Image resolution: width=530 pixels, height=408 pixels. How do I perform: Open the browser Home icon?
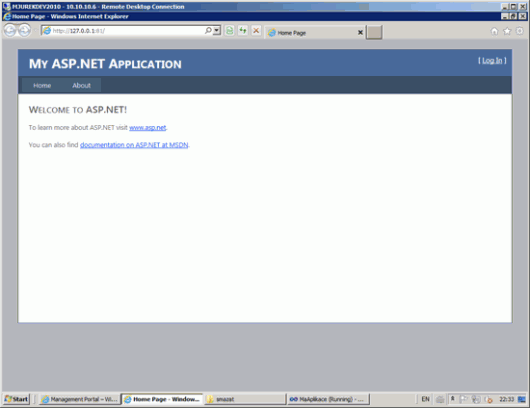(494, 31)
